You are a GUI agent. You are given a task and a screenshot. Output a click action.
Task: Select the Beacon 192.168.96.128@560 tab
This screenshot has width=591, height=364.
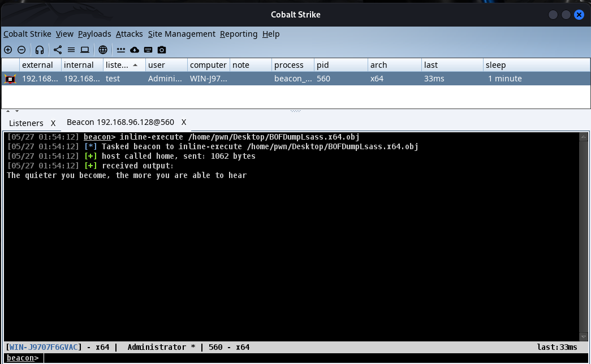coord(120,122)
